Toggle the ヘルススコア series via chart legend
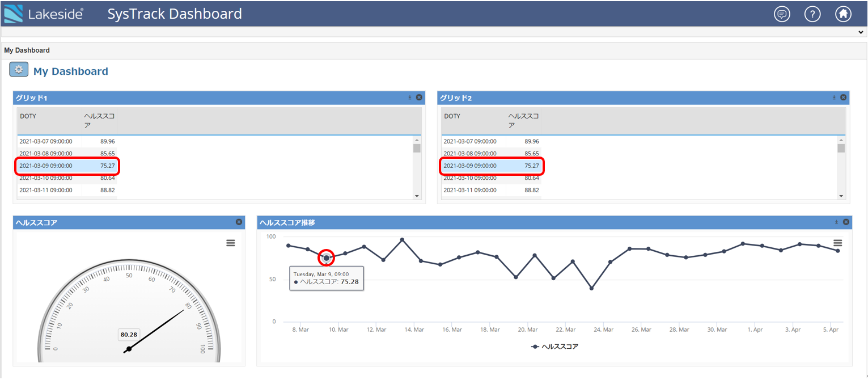 (554, 345)
